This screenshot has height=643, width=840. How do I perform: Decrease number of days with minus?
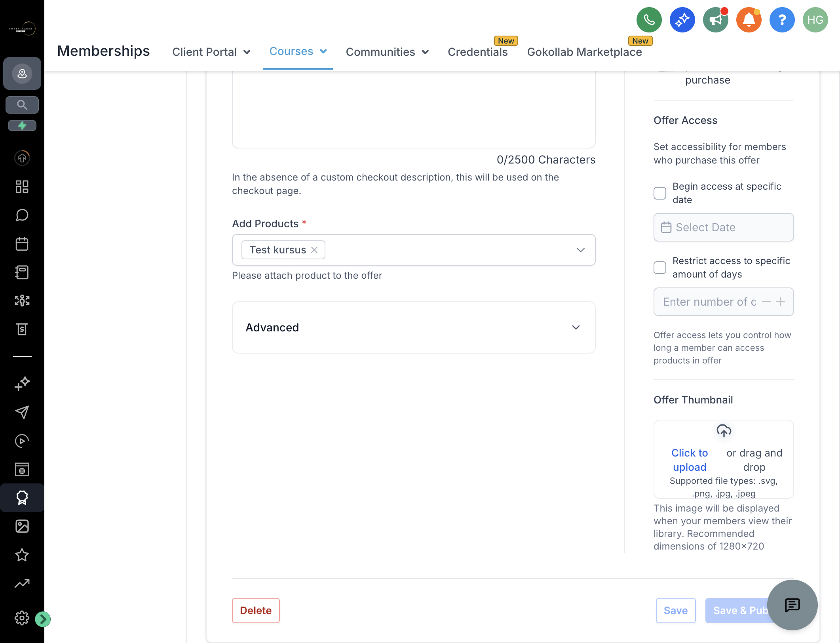[x=766, y=302]
